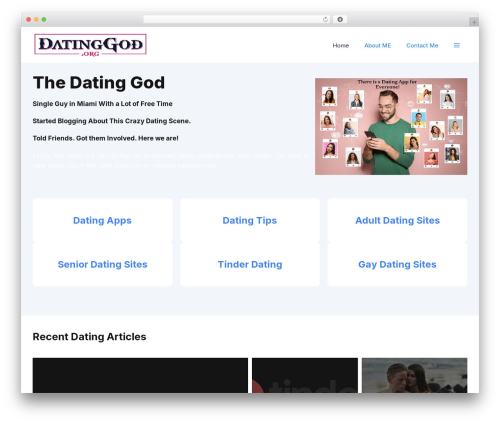500x423 pixels.
Task: Open a new tab with plus button
Action: tap(474, 22)
